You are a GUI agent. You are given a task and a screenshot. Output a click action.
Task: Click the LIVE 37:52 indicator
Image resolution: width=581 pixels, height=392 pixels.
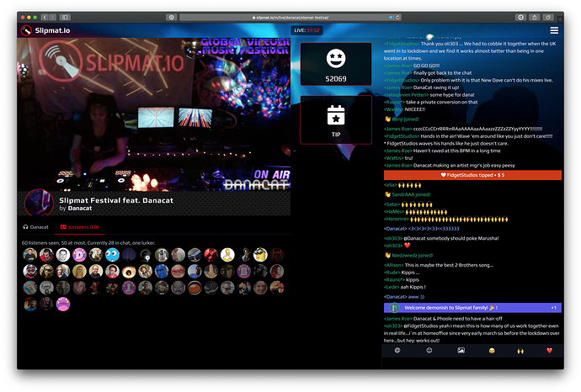click(306, 30)
